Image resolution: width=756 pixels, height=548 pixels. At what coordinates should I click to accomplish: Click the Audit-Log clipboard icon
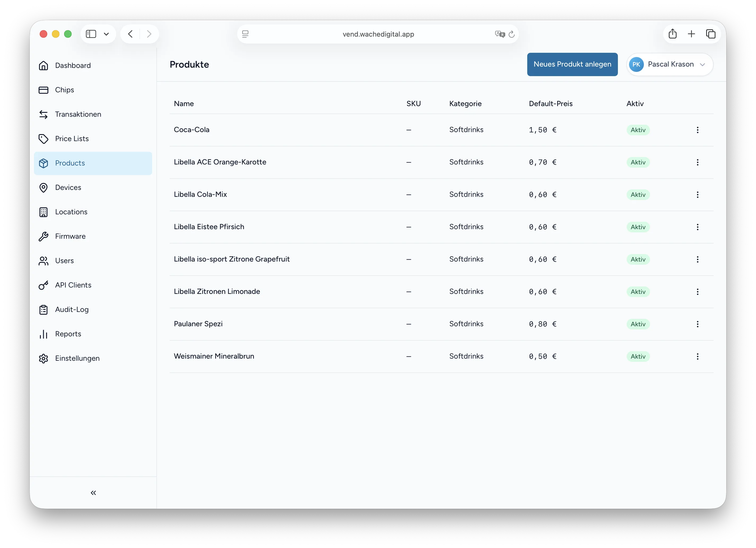(43, 310)
